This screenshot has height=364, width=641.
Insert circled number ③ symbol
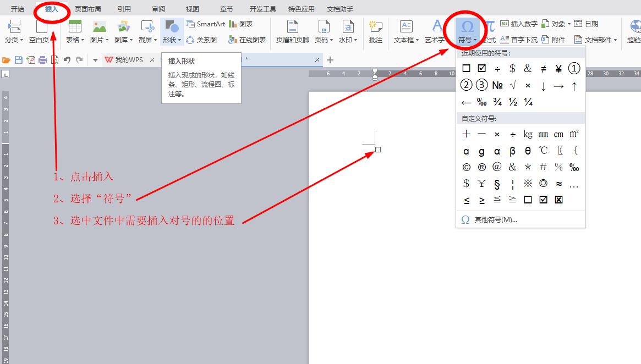pyautogui.click(x=481, y=85)
